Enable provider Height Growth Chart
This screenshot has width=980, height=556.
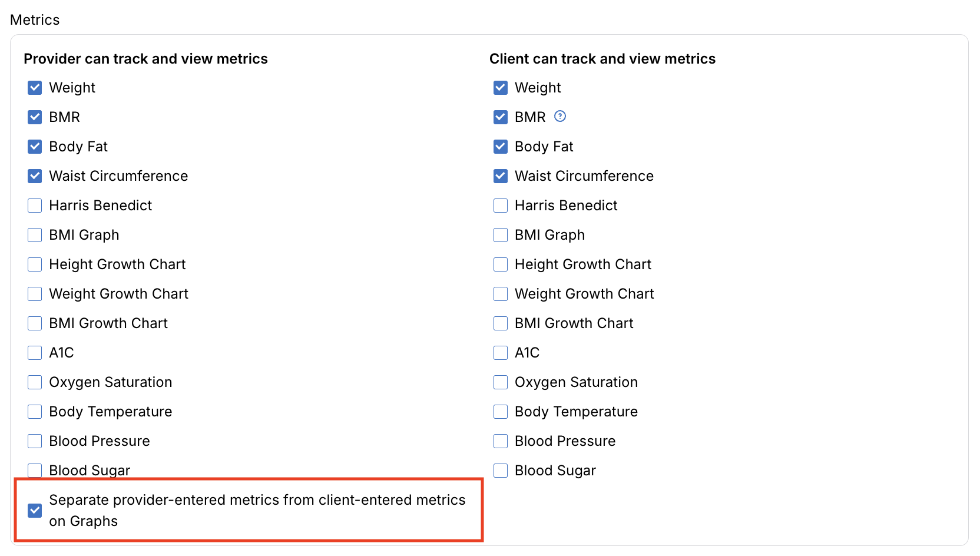(35, 264)
